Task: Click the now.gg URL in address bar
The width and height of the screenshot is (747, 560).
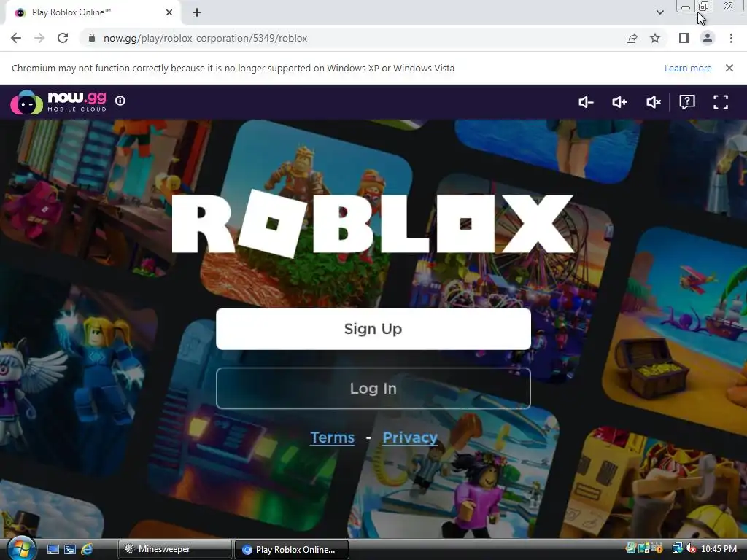Action: click(x=205, y=38)
